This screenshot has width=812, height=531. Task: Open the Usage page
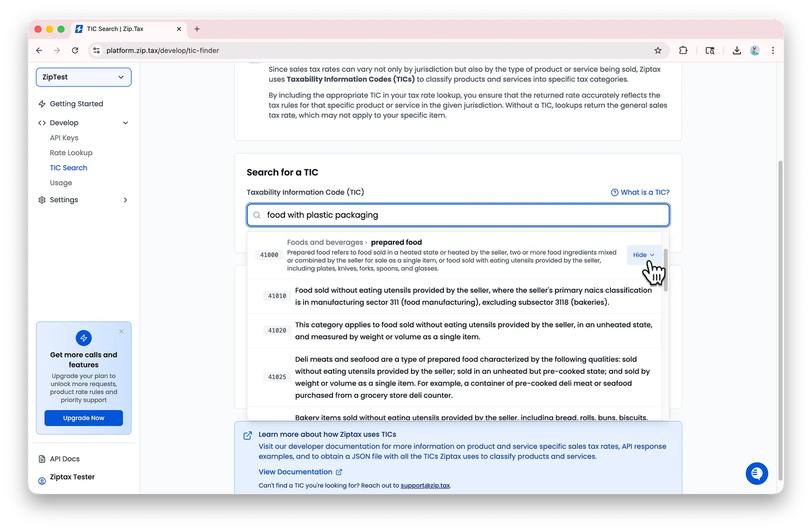pyautogui.click(x=61, y=183)
